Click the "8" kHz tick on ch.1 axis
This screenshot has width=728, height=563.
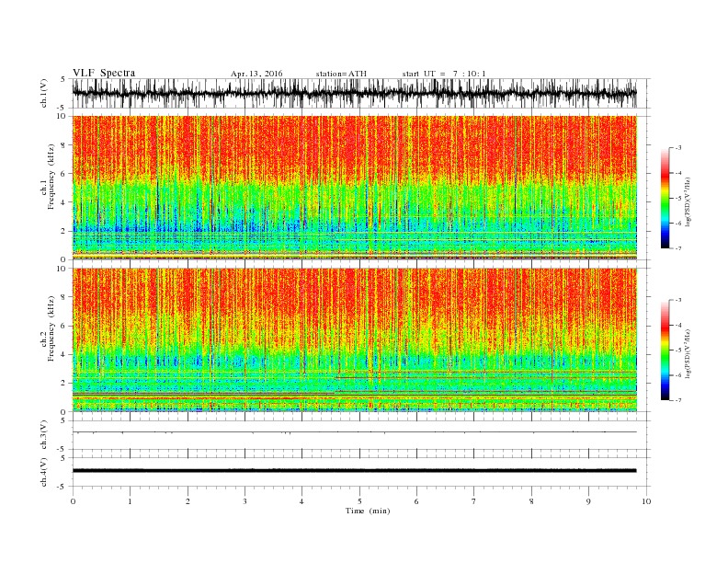pyautogui.click(x=64, y=145)
